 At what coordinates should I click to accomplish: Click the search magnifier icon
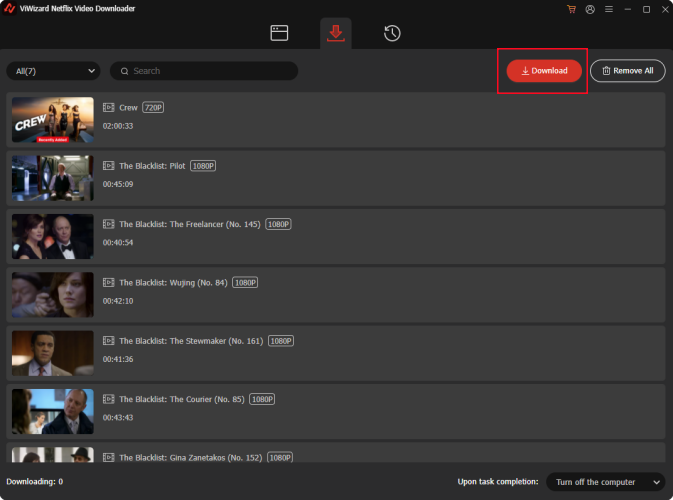coord(124,71)
